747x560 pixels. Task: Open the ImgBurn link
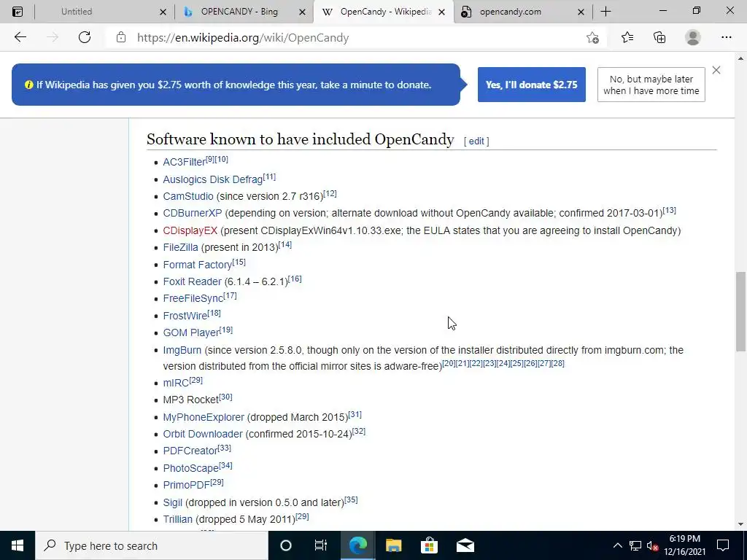click(x=182, y=350)
